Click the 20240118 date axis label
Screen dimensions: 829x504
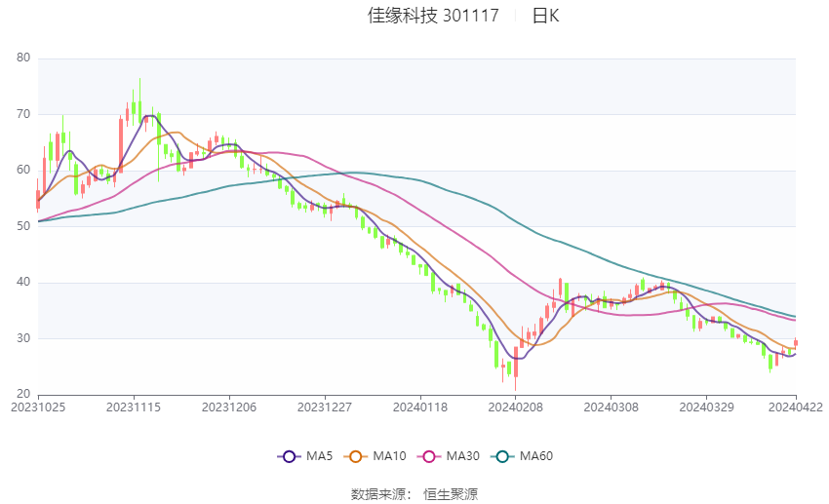(x=420, y=407)
